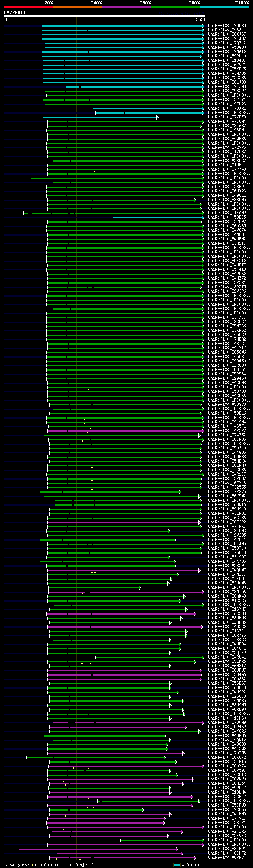Select hit label UniRef100_A7QXR1
This screenshot has width=253, height=868.
tap(227, 108)
